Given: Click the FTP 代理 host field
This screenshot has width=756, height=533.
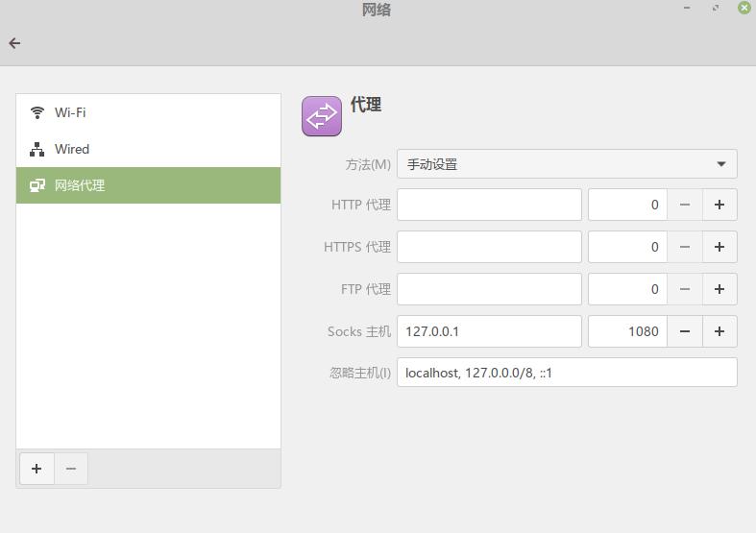Looking at the screenshot, I should (489, 289).
